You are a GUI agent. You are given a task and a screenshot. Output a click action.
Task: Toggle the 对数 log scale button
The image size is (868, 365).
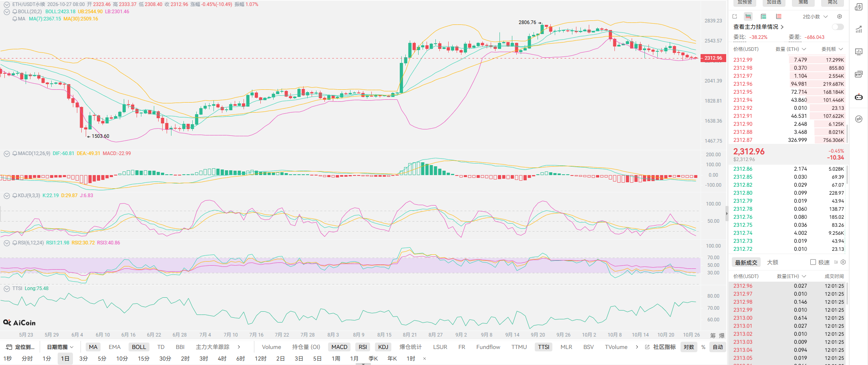(689, 347)
